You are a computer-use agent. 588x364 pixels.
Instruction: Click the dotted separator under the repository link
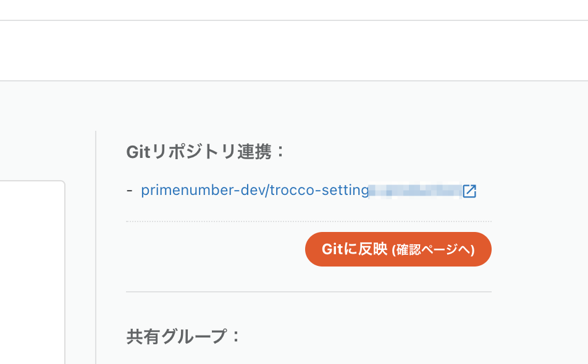point(309,221)
